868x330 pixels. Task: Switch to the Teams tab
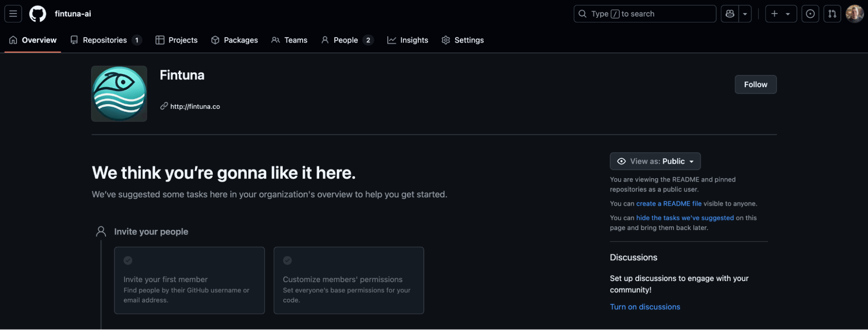289,40
